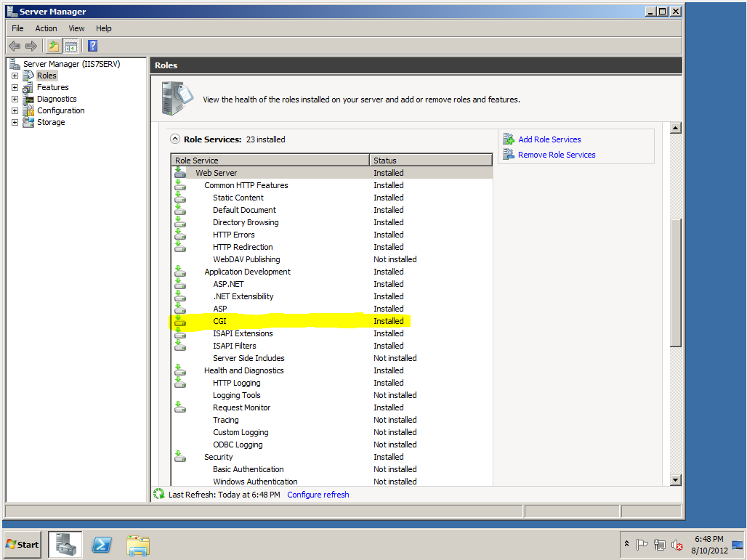Expand the Storage tree node
This screenshot has width=747, height=560.
click(x=15, y=122)
